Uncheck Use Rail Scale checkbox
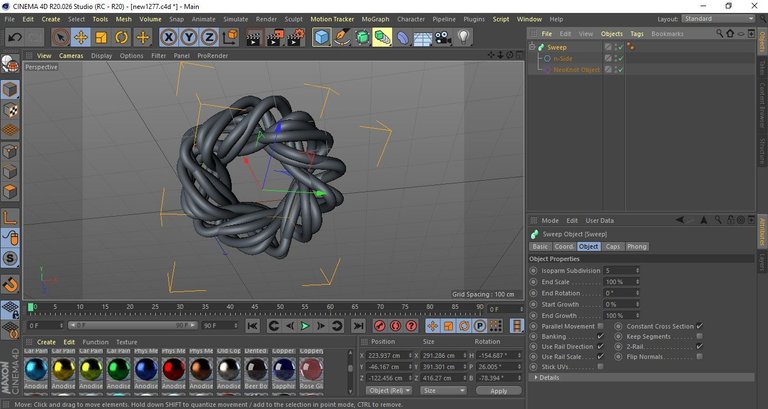Screen dimensions: 768x409 600,357
